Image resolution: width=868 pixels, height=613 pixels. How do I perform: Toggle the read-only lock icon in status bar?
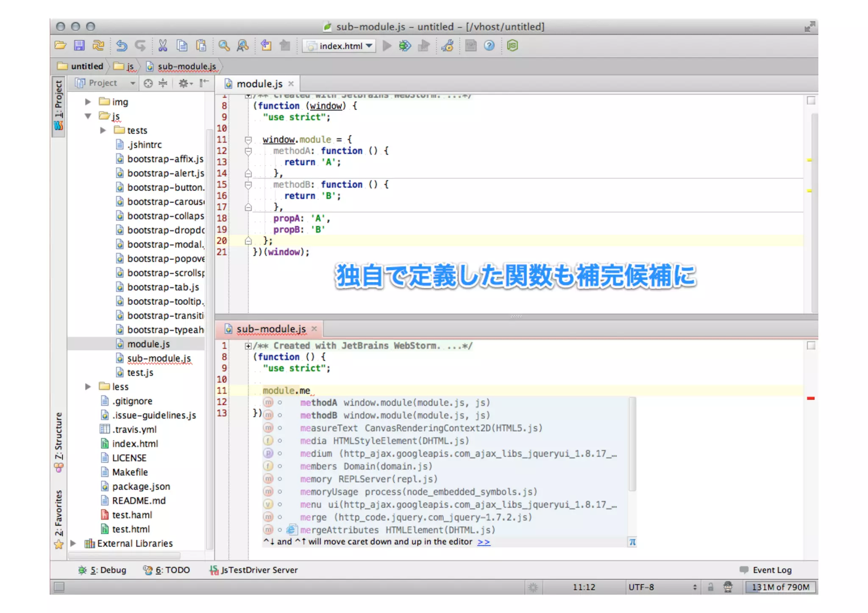coord(710,587)
